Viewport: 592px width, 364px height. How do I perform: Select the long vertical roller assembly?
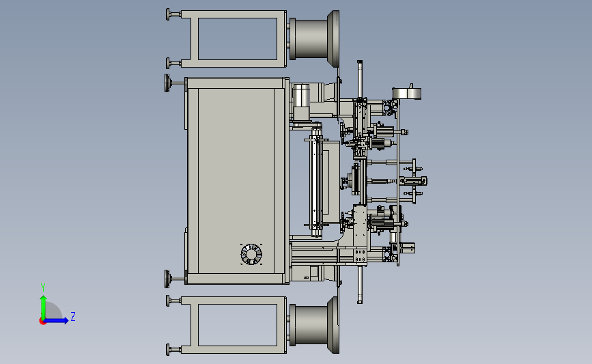[x=316, y=182]
